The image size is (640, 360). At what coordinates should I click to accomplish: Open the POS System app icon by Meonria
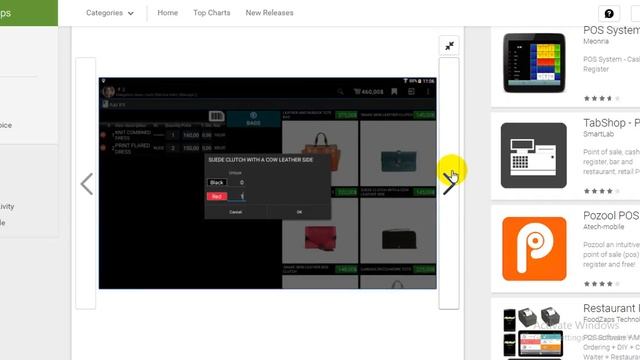pos(534,63)
